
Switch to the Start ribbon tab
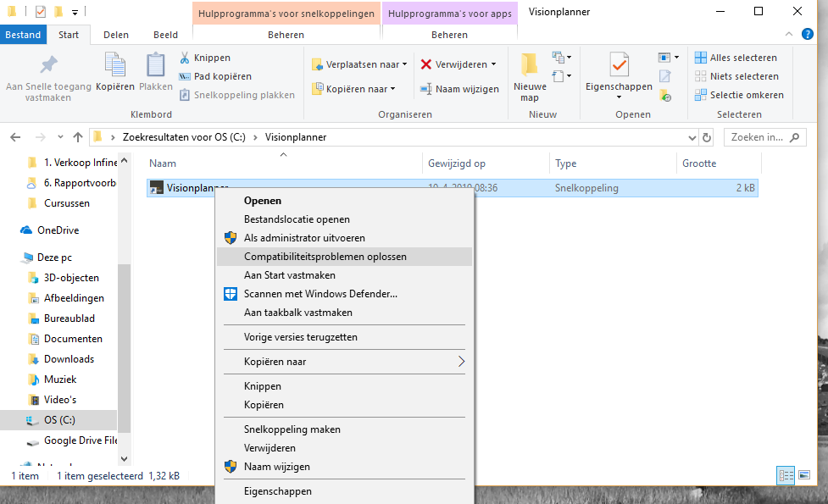pyautogui.click(x=69, y=35)
